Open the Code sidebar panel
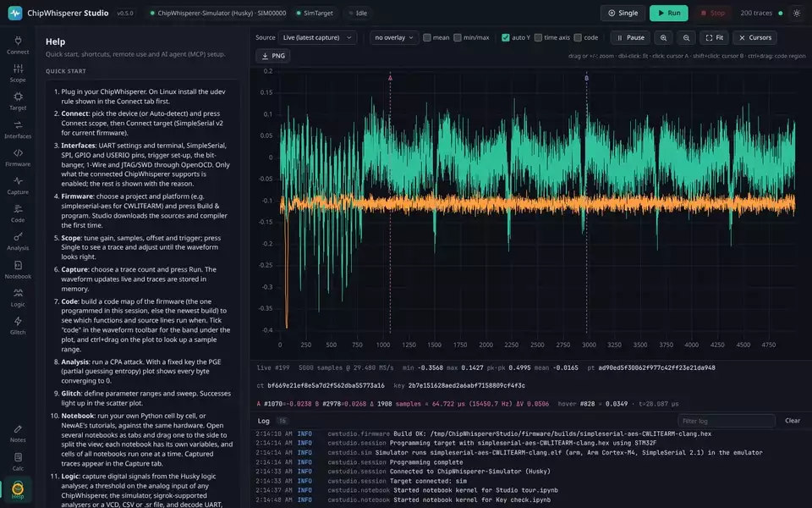 pyautogui.click(x=18, y=213)
